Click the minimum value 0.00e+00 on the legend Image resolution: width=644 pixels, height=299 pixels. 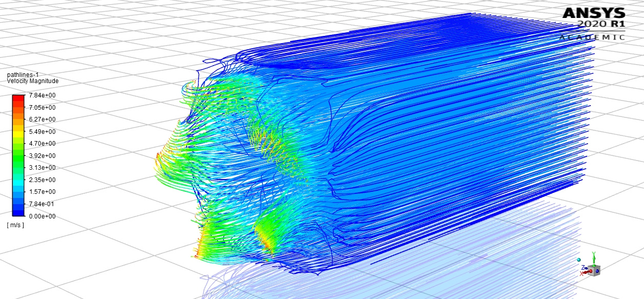(x=43, y=216)
